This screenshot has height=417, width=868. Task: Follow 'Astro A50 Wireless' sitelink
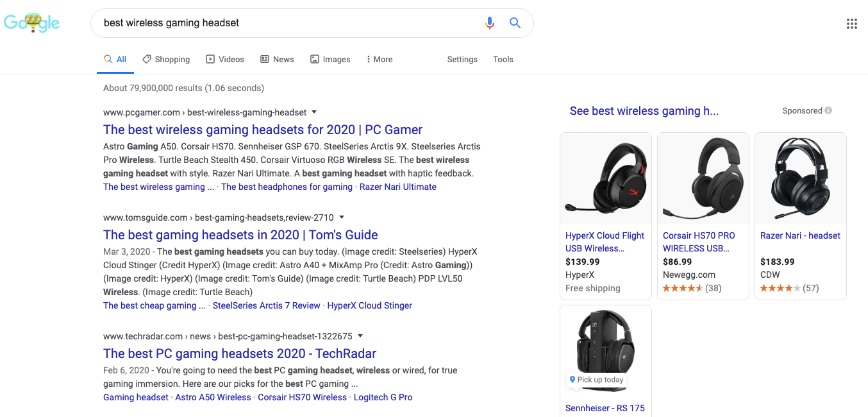[x=213, y=397]
